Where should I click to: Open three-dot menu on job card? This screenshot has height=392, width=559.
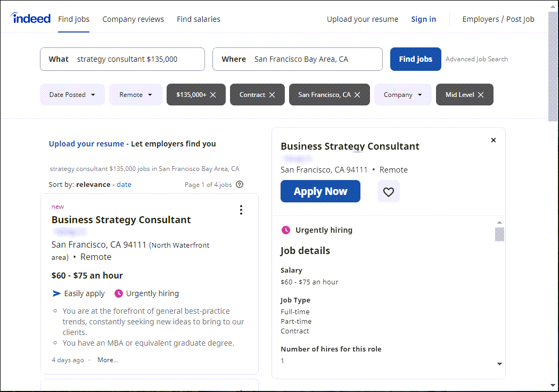tap(241, 210)
